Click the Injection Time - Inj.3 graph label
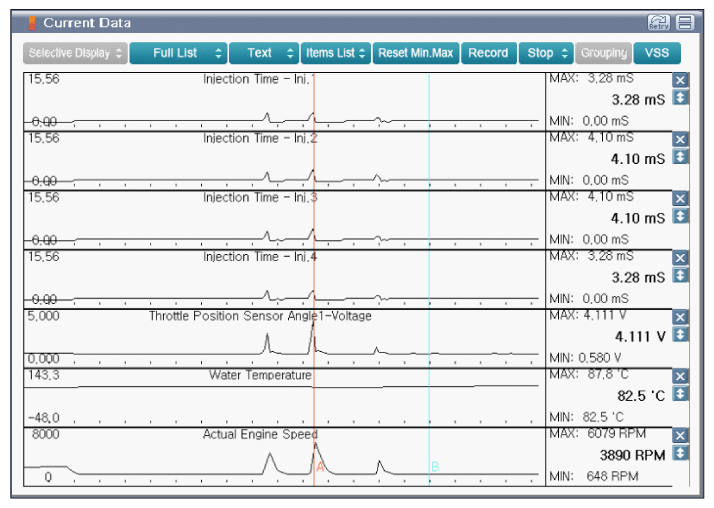This screenshot has height=508, width=714. pyautogui.click(x=260, y=198)
